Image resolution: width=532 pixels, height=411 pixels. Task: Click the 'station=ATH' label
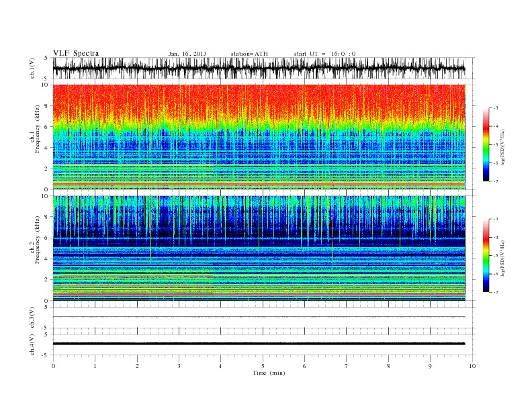pos(249,54)
